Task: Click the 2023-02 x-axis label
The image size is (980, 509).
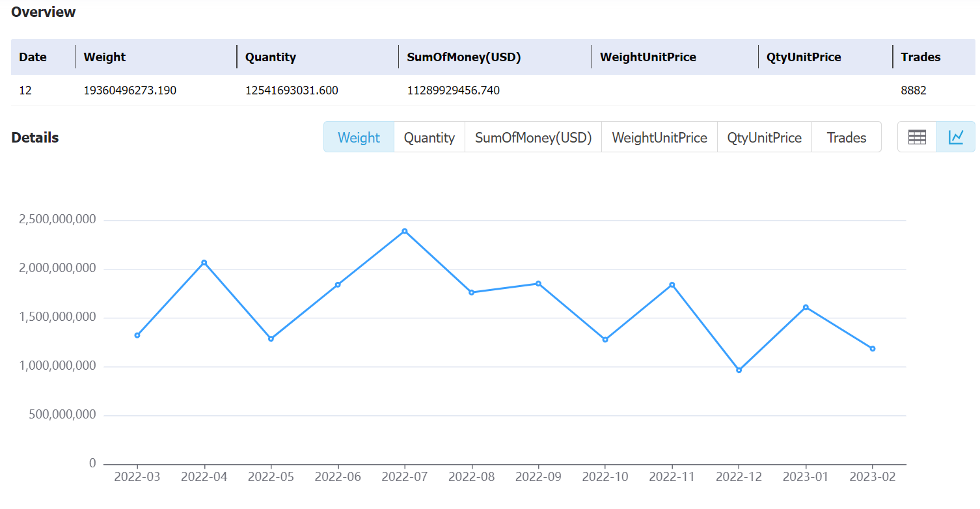Action: pos(873,477)
